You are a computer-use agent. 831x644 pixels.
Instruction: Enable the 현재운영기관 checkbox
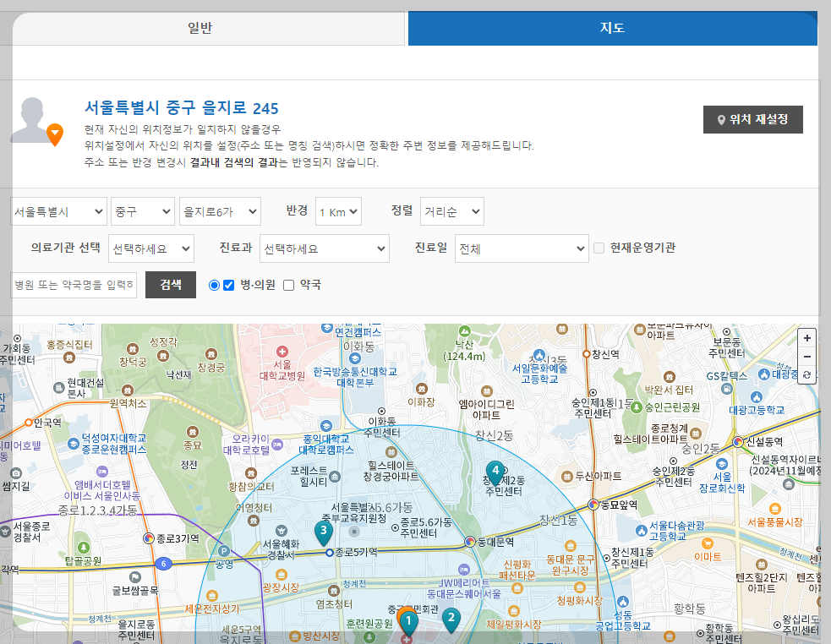click(x=599, y=248)
